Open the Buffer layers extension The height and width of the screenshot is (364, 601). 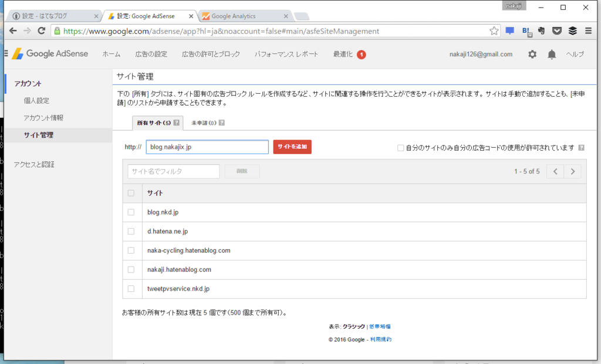click(x=573, y=31)
